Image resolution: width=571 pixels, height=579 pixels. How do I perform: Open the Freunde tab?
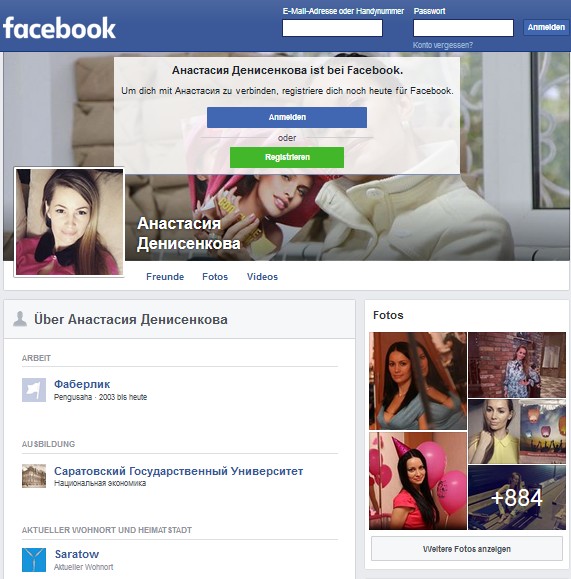coord(165,277)
